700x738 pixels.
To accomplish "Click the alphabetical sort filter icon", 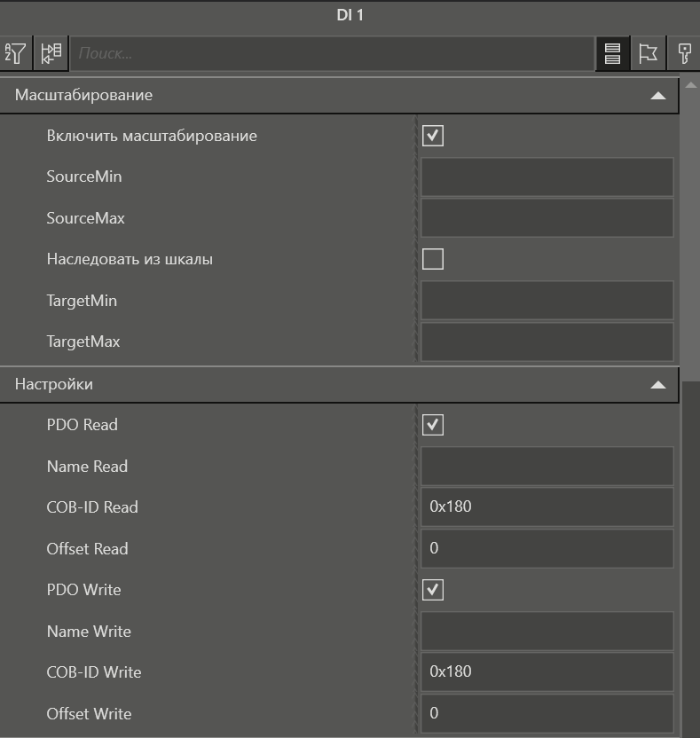I will point(15,53).
